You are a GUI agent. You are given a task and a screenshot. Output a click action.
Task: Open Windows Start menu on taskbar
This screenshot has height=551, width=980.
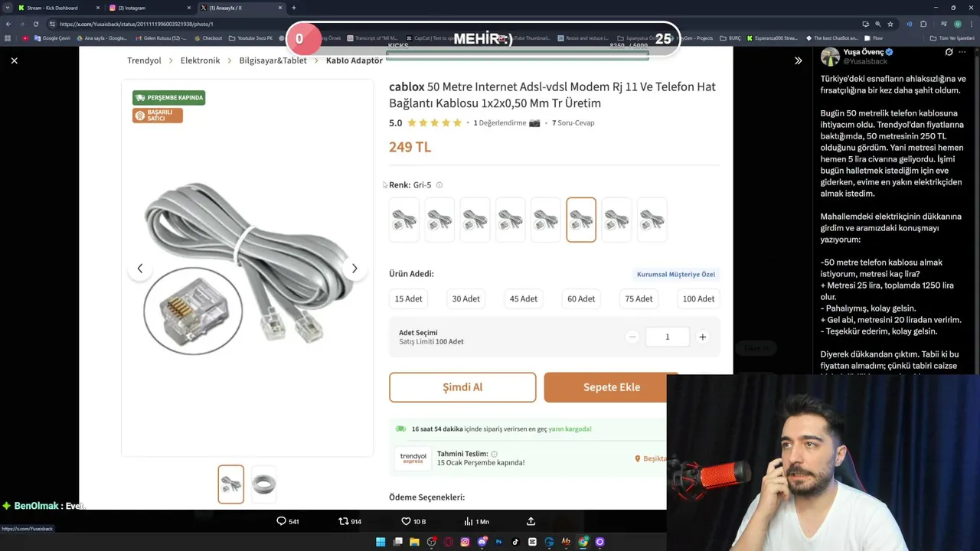381,542
